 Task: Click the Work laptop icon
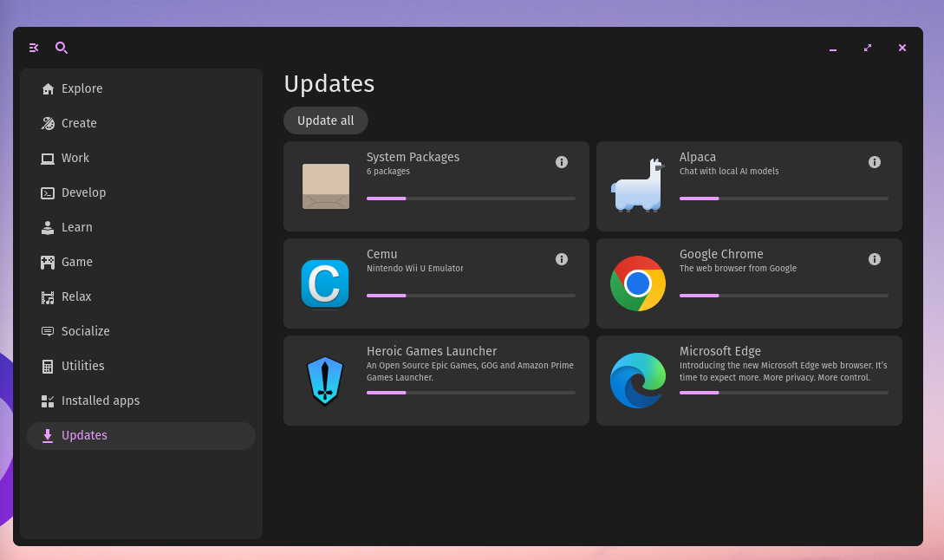coord(48,159)
